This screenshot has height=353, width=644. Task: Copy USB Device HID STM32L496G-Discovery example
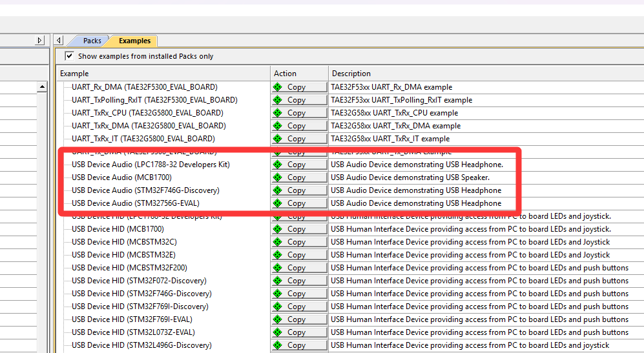300,345
